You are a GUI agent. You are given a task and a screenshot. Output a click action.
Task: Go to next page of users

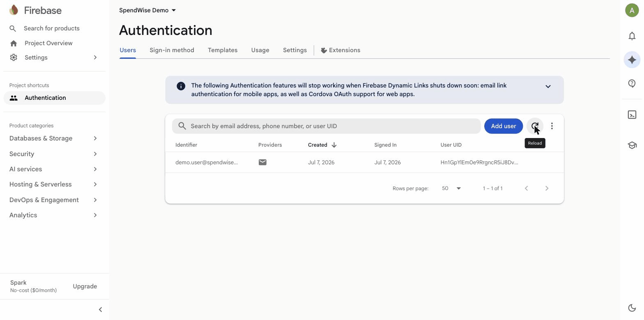pos(547,188)
